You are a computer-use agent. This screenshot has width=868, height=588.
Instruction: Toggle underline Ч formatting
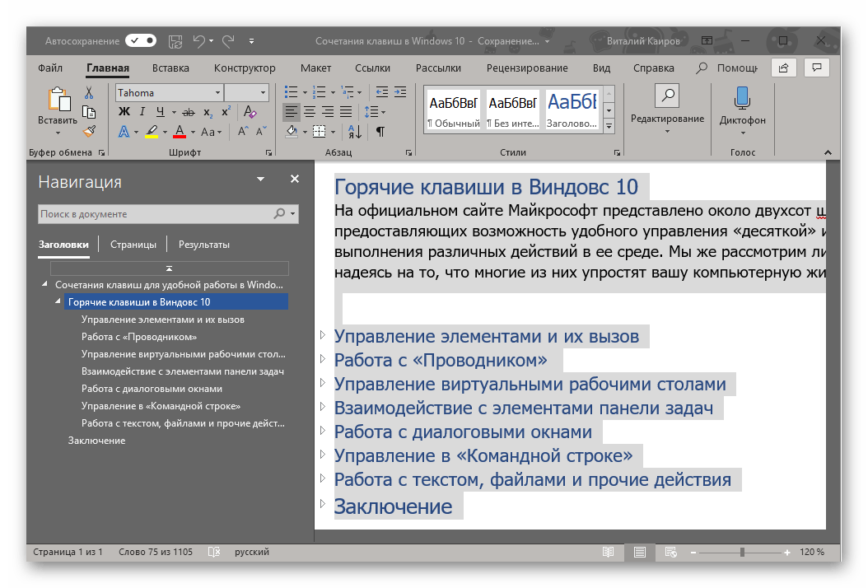(160, 112)
